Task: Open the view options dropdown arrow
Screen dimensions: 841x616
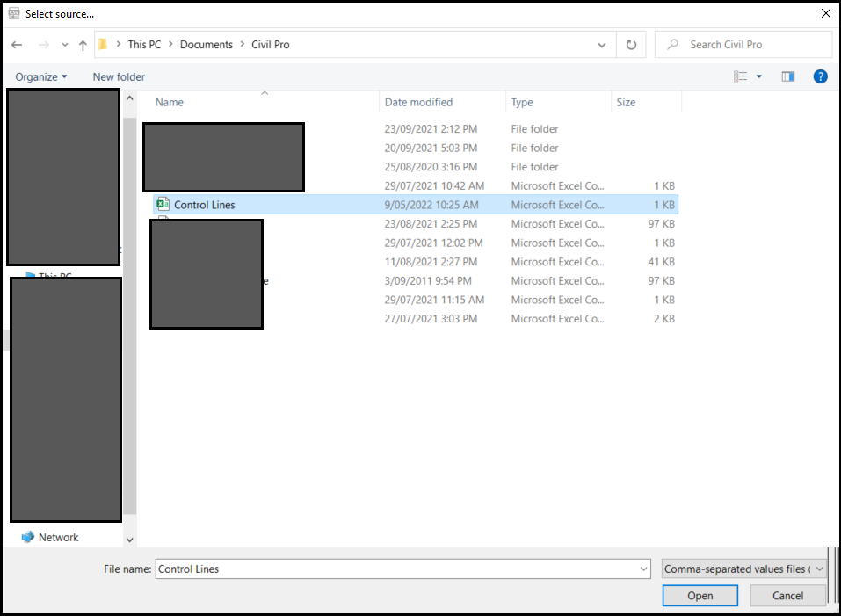Action: (x=759, y=76)
